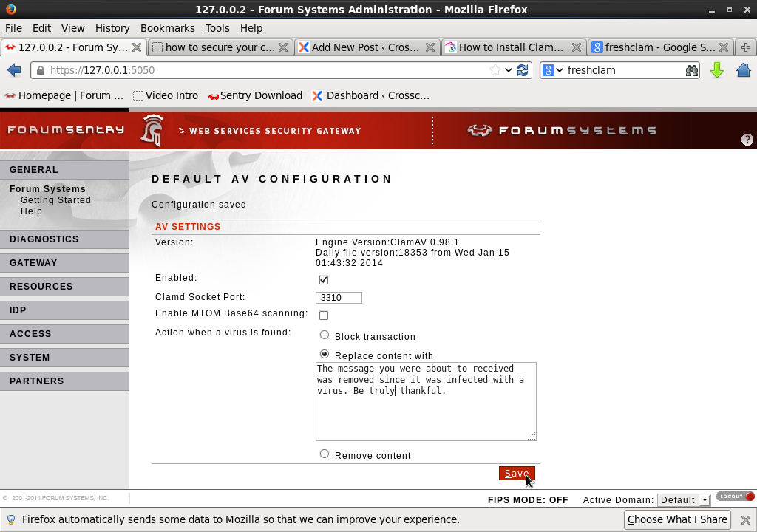Expand the ACCESS sidebar section

pyautogui.click(x=65, y=334)
